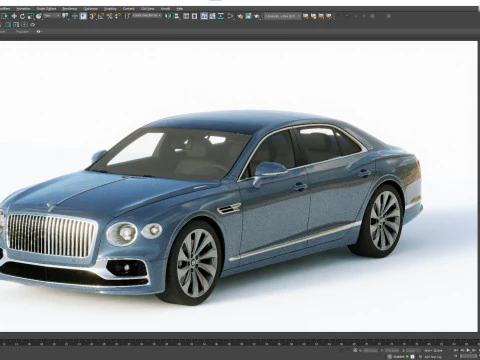Click the Z coordinate input field

pos(414,350)
